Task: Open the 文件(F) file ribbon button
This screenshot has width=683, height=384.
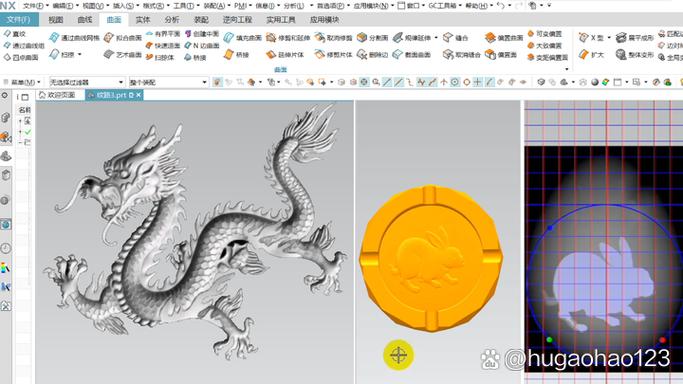Action: (x=19, y=20)
